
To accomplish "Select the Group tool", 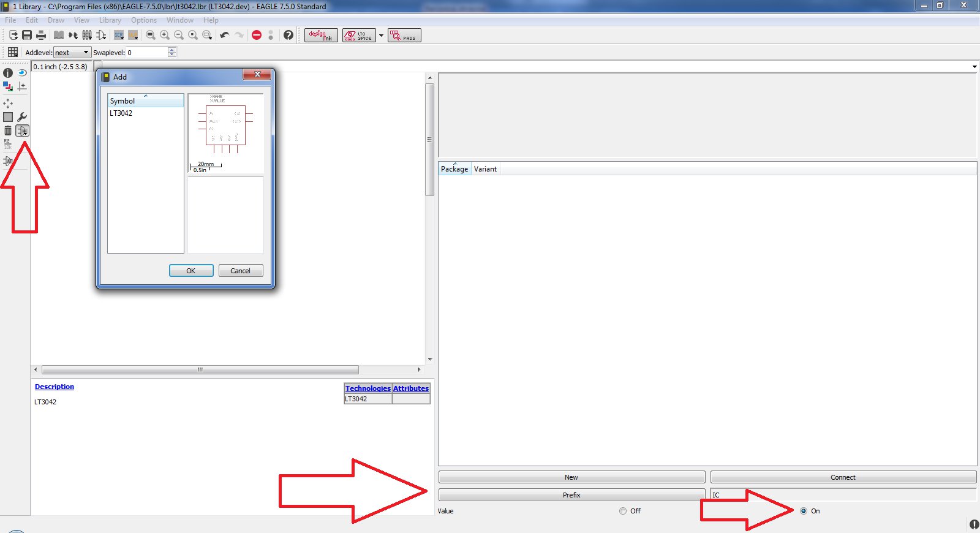I will click(8, 117).
